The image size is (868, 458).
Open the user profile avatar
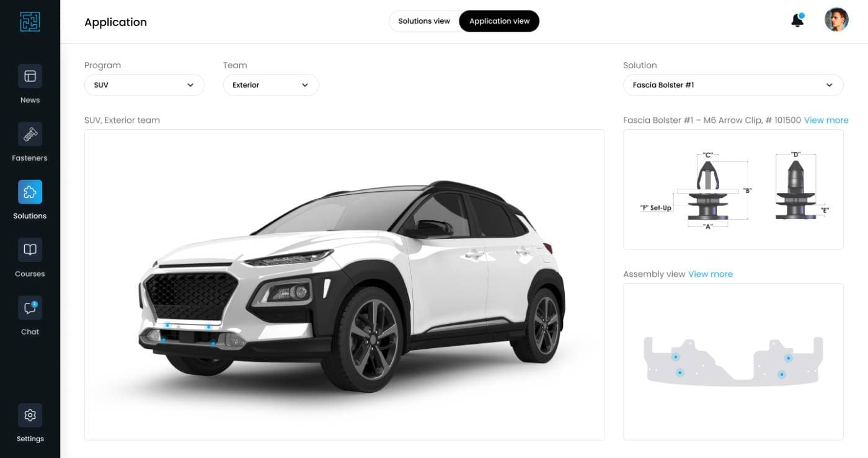coord(836,20)
